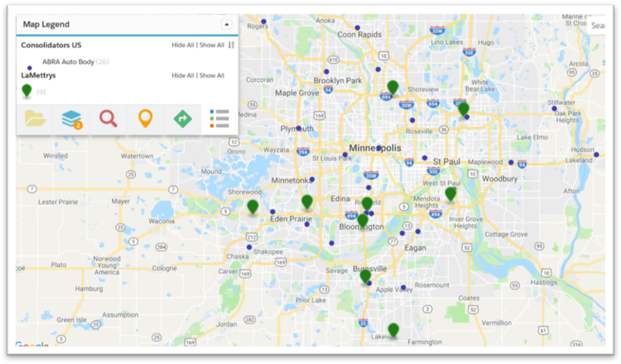Screen dimensions: 621x364
Task: Click the green pin on Bloomington
Action: tap(362, 220)
